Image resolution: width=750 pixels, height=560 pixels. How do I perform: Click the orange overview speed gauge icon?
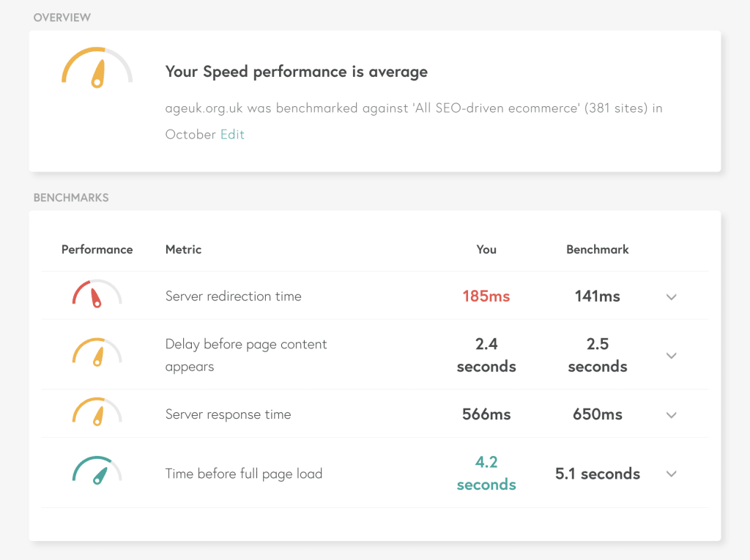point(97,67)
